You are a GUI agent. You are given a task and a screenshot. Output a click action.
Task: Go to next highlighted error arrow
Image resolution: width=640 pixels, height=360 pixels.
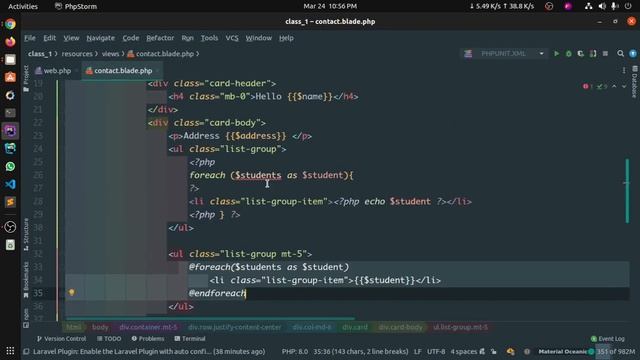624,87
